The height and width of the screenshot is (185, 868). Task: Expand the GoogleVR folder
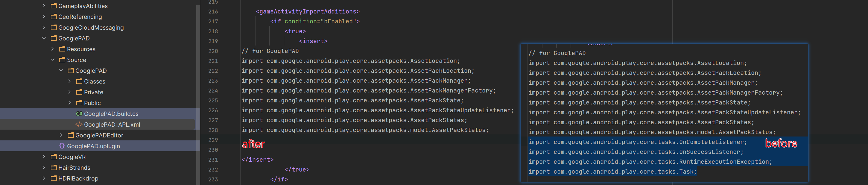44,157
